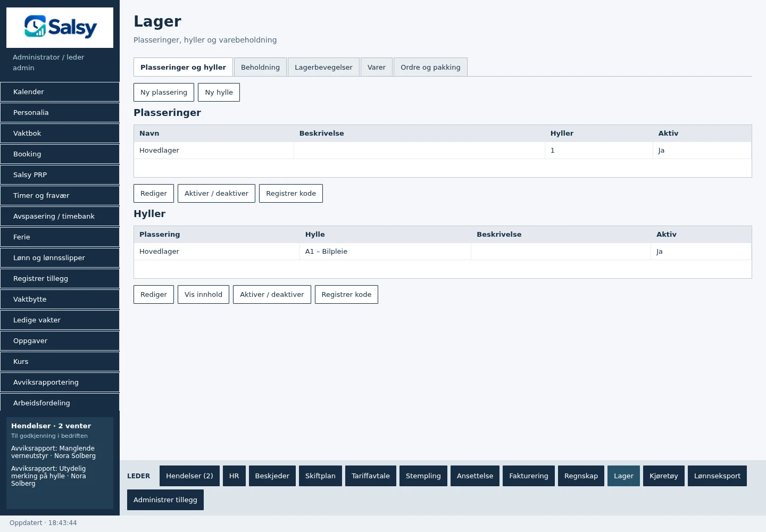
Task: Open the Vaktbok menu item
Action: [x=60, y=133]
